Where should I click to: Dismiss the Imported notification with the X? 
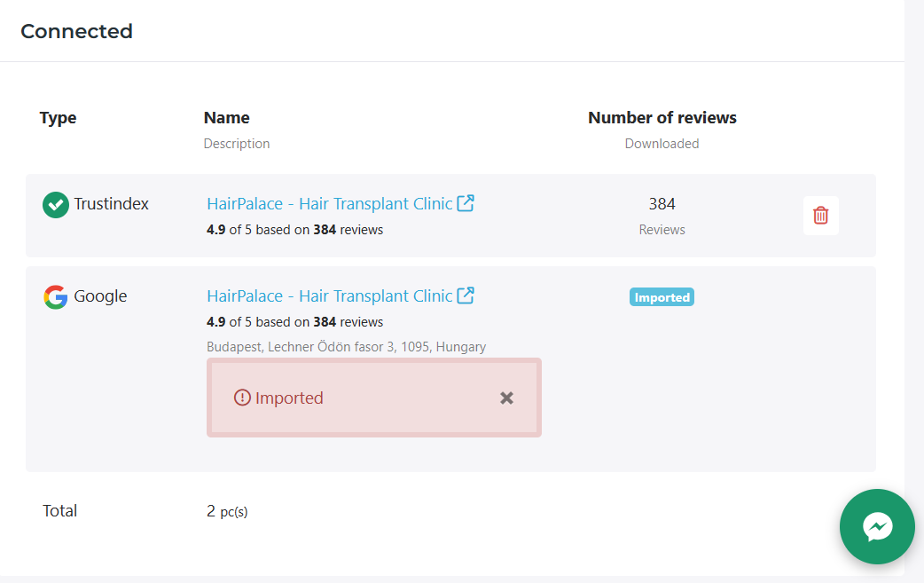tap(506, 398)
